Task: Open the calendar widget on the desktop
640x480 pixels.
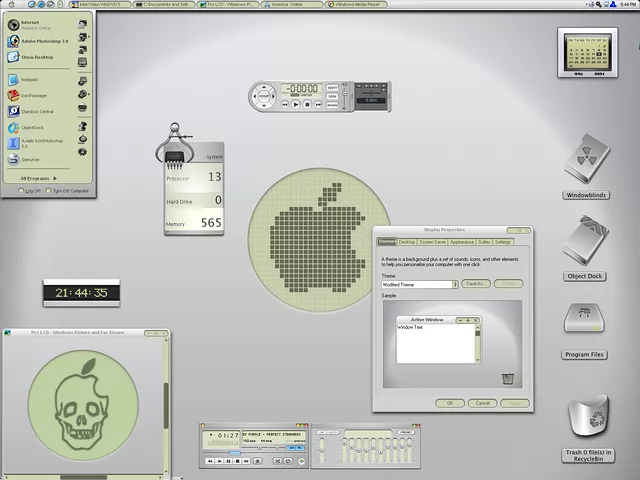Action: click(x=587, y=53)
